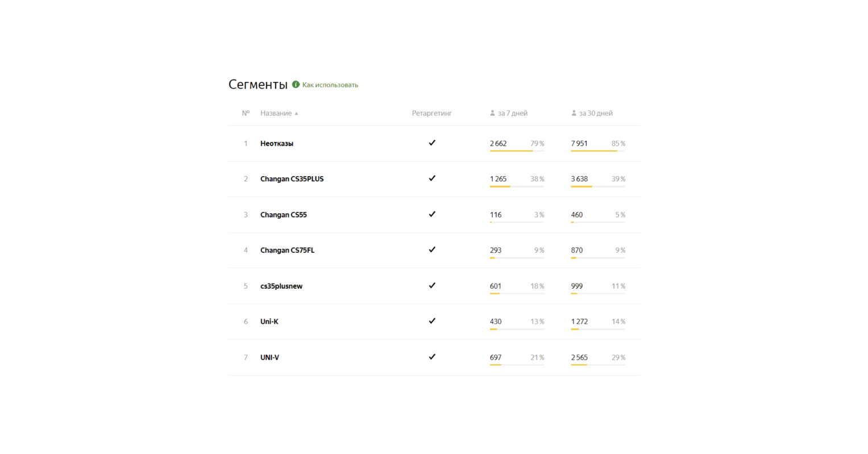Click the checkmark icon in UNI-V row
Screen dimensions: 868x454
pos(432,357)
